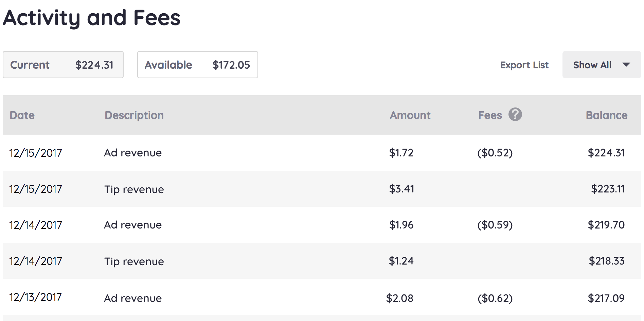Image resolution: width=644 pixels, height=321 pixels.
Task: Click the $224.31 balance cell
Action: coord(606,153)
